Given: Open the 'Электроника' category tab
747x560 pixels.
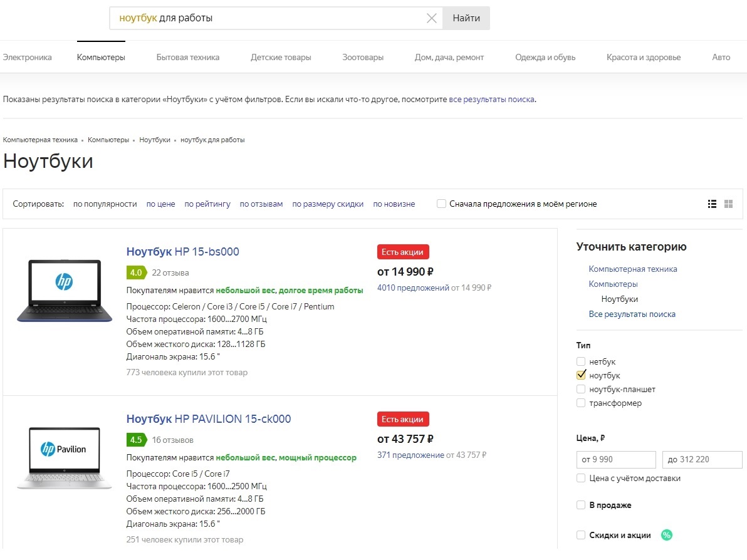Looking at the screenshot, I should point(27,57).
